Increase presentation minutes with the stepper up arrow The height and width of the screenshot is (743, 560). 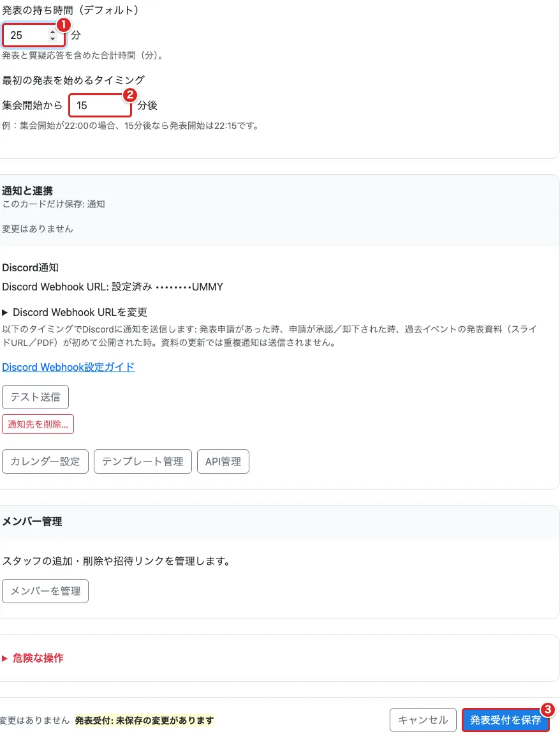click(x=52, y=32)
